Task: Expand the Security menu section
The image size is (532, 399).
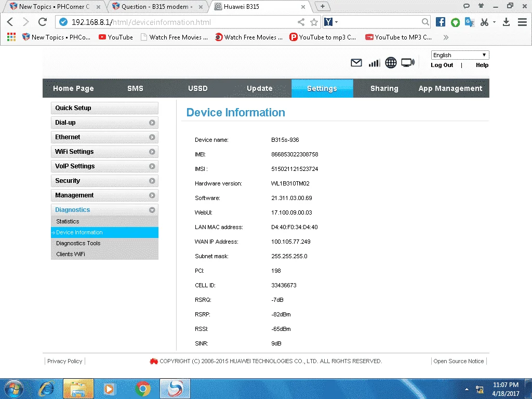Action: [x=104, y=181]
